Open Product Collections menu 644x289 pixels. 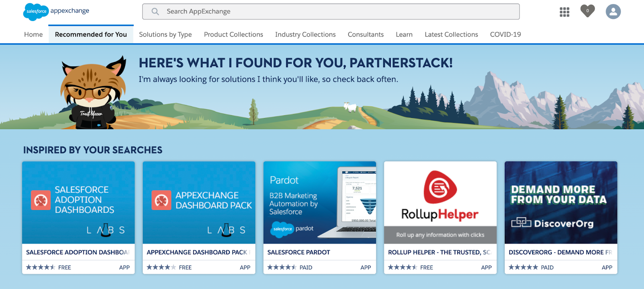click(233, 35)
